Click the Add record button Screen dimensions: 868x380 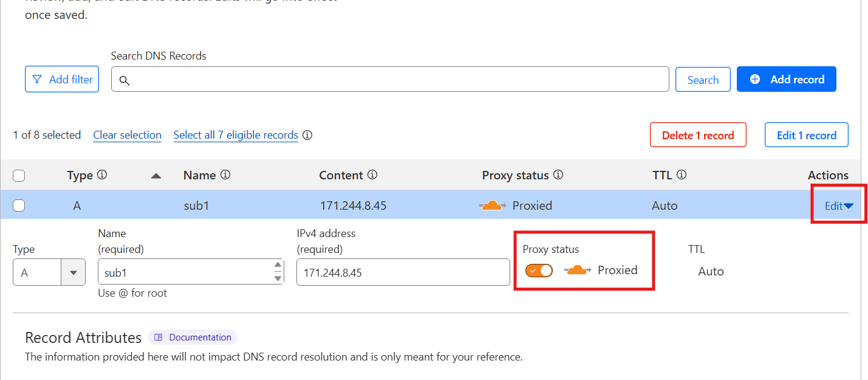coord(786,80)
